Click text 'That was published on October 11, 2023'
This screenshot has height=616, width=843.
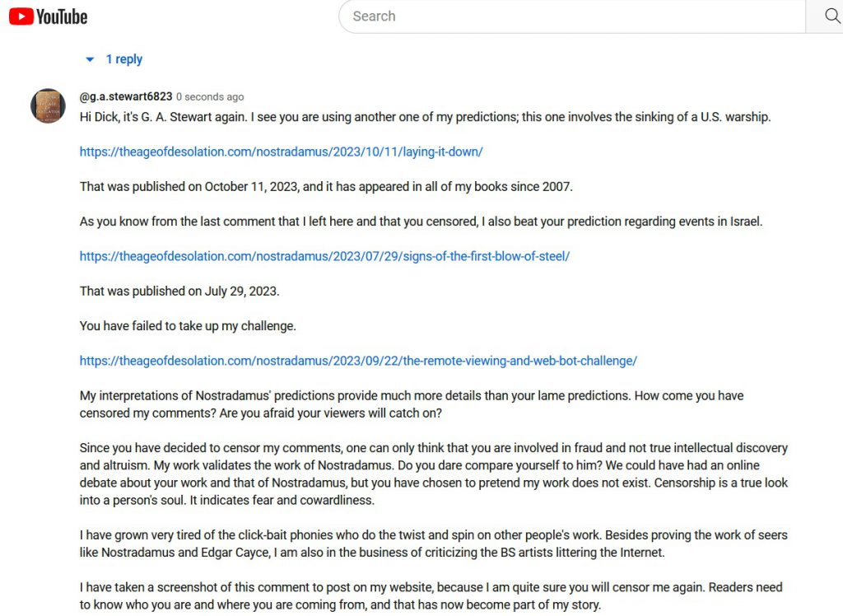coord(190,187)
